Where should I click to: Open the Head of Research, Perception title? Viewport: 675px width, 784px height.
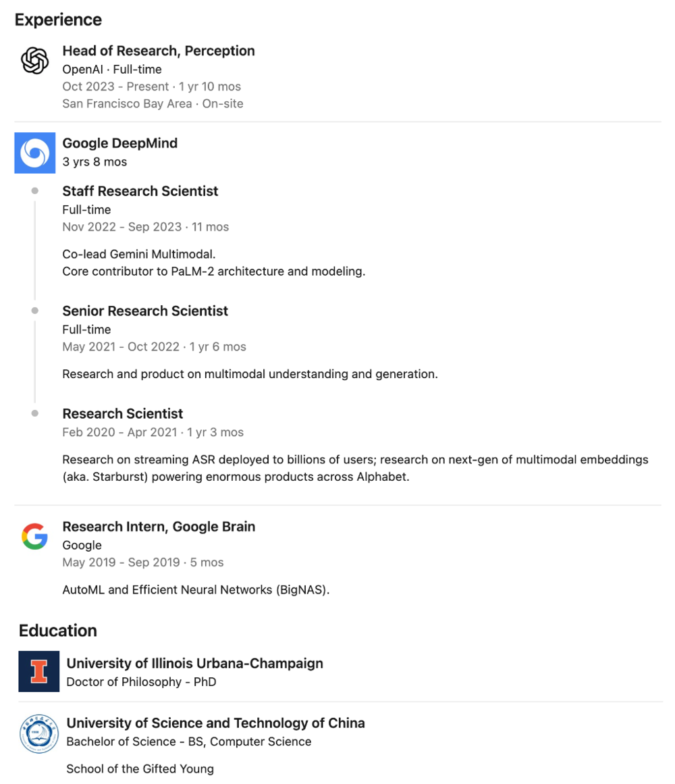[159, 51]
